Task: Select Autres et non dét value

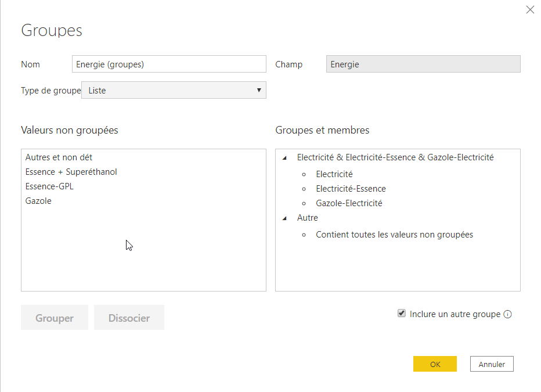Action: coord(59,157)
